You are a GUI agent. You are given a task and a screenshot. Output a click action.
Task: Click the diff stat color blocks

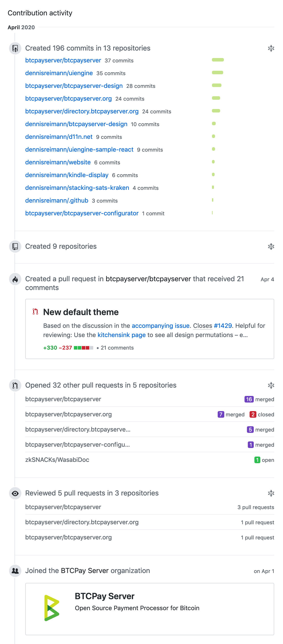pos(83,348)
